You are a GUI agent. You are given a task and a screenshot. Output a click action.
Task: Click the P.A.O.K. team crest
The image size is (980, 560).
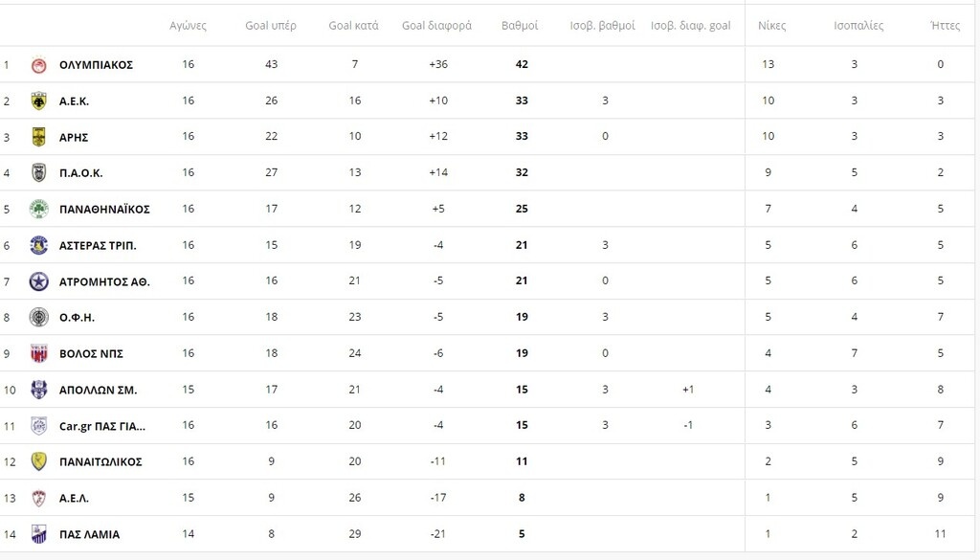(38, 173)
